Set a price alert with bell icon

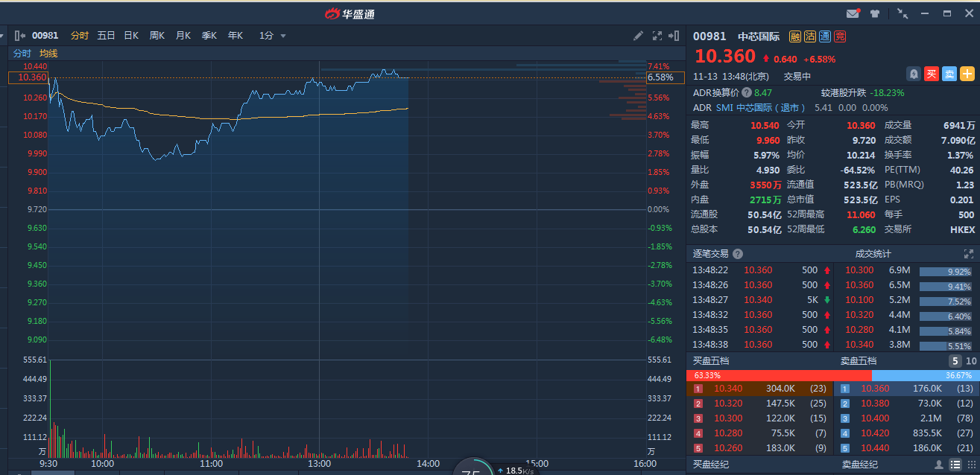pos(913,74)
